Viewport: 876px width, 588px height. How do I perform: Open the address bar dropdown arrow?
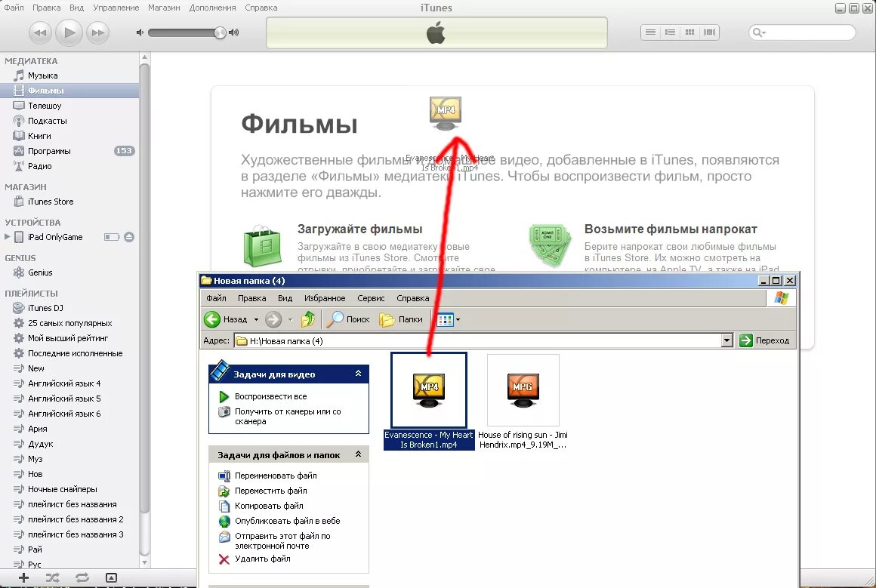coord(726,340)
